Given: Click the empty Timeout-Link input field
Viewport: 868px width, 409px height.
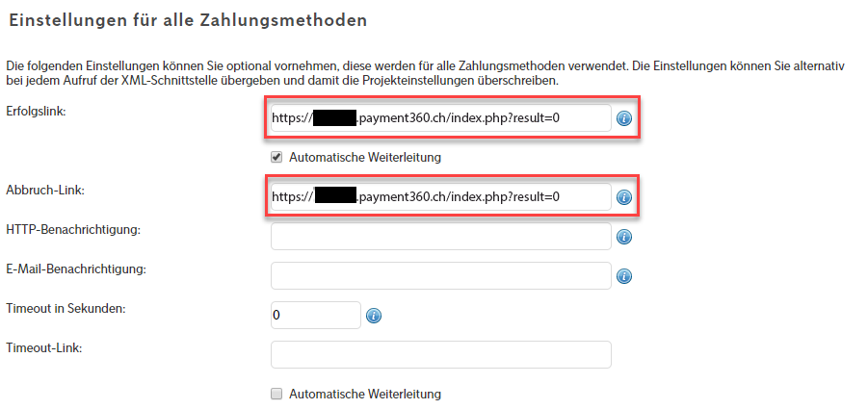Looking at the screenshot, I should 440,354.
